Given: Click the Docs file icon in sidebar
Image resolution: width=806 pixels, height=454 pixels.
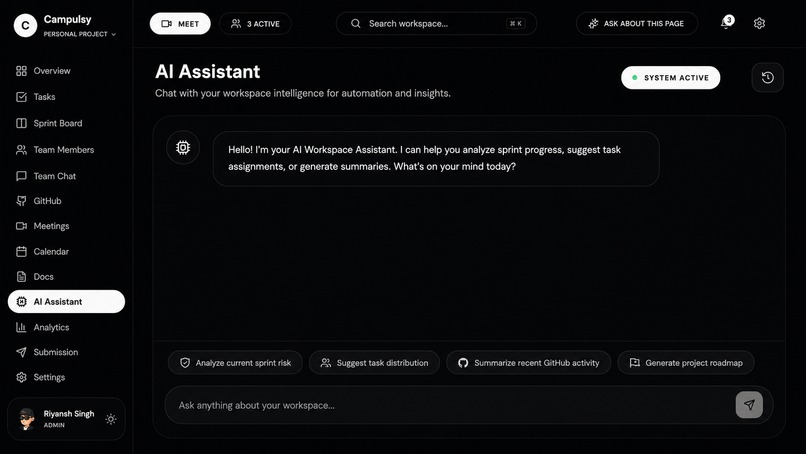Looking at the screenshot, I should pos(21,277).
